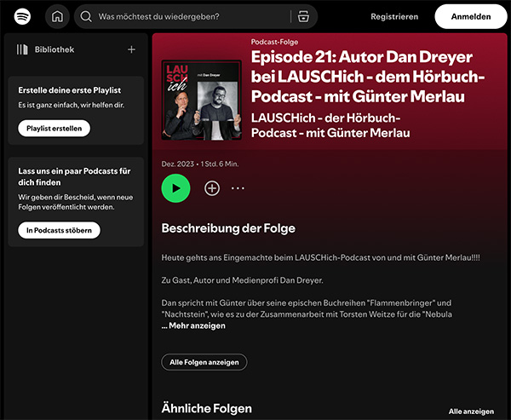Open the Browse icon in search bar
The width and height of the screenshot is (511, 420).
303,16
